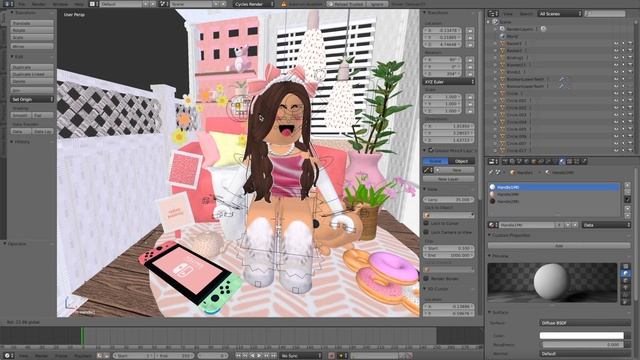Image resolution: width=640 pixels, height=360 pixels.
Task: Open the Help menu
Action: [x=79, y=4]
